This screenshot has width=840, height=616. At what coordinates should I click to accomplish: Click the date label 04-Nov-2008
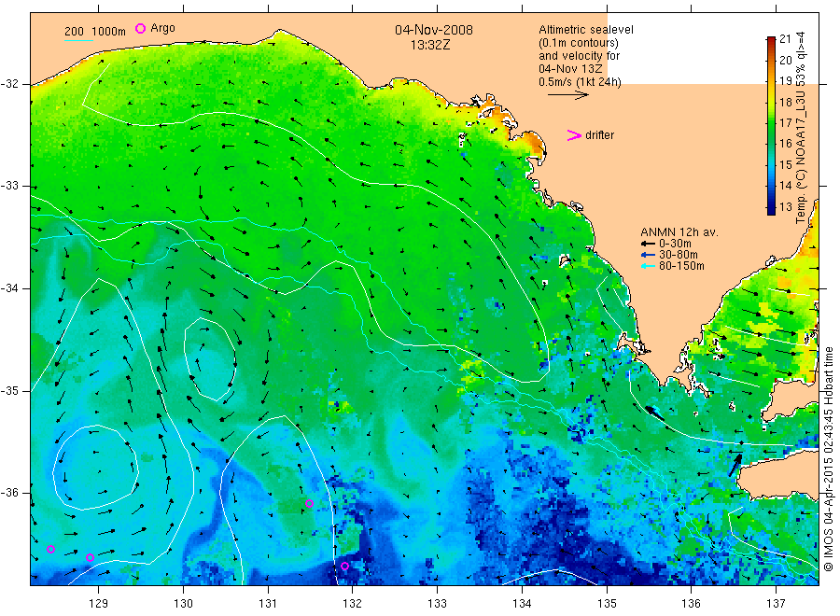[434, 30]
